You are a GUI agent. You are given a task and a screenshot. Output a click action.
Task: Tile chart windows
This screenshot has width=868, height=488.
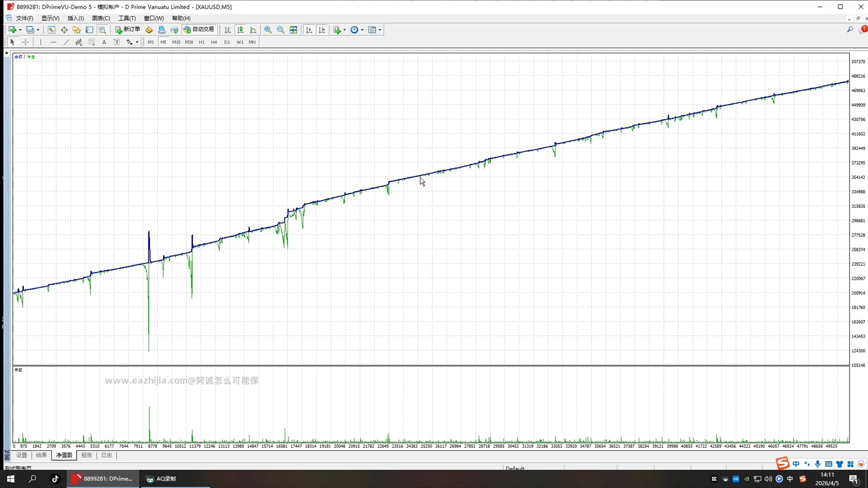coord(293,30)
